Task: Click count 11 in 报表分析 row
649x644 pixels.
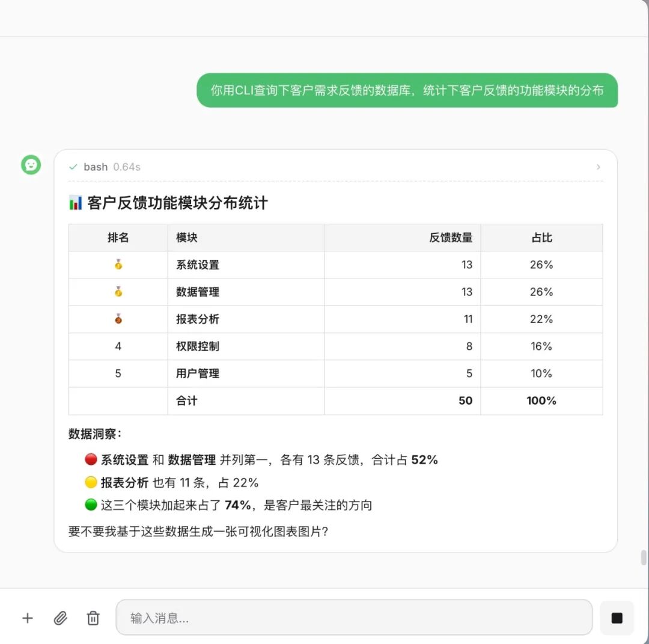Action: point(468,319)
